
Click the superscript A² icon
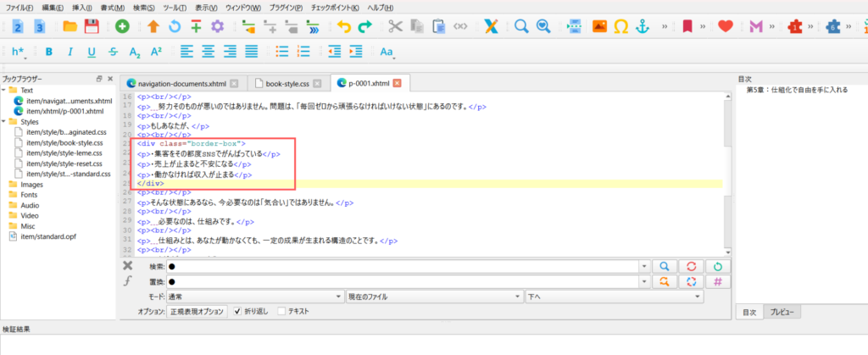tap(156, 52)
